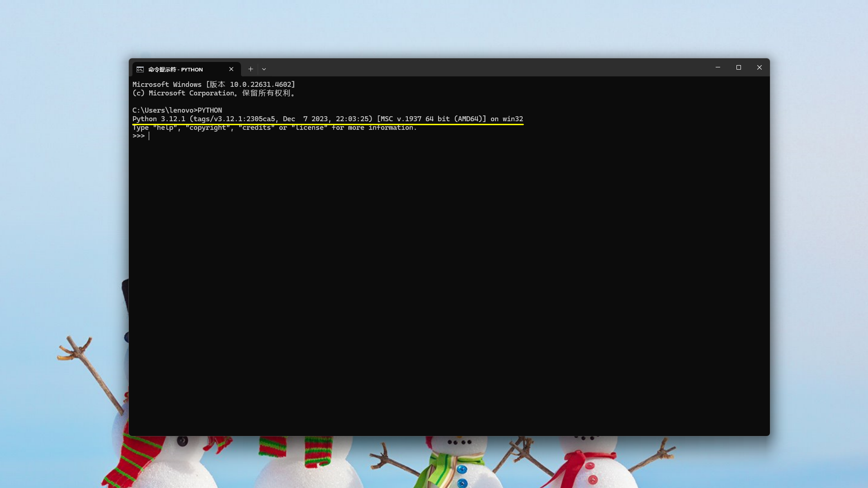Open a new terminal tab with plus button
Screen dimensions: 868x488
[x=251, y=69]
